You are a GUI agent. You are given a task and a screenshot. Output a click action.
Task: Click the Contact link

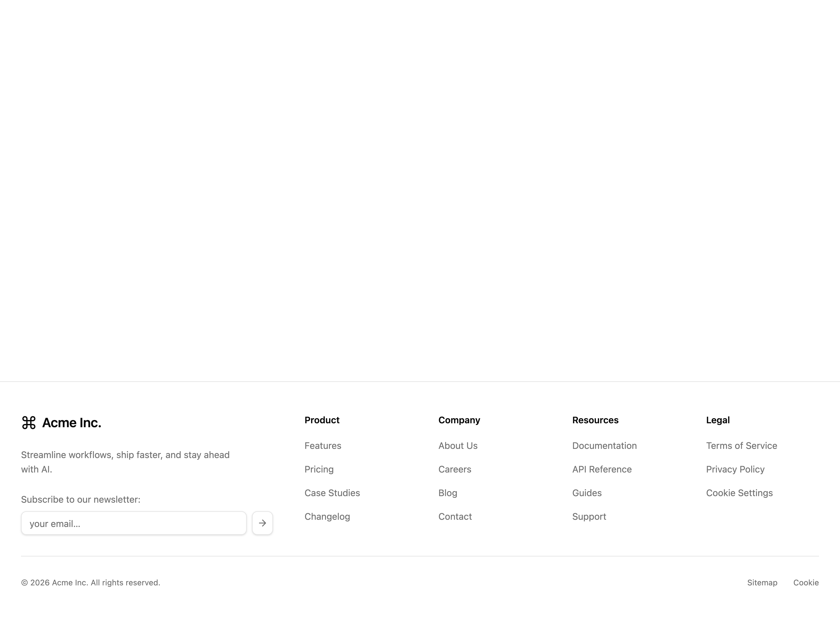(455, 516)
